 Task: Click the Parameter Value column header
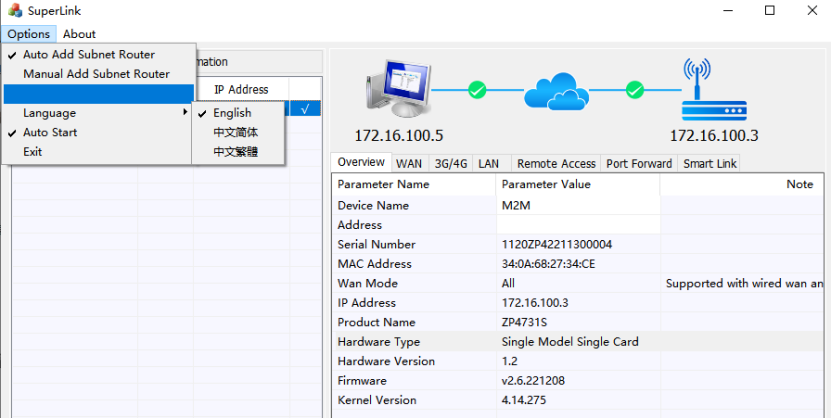pyautogui.click(x=546, y=184)
